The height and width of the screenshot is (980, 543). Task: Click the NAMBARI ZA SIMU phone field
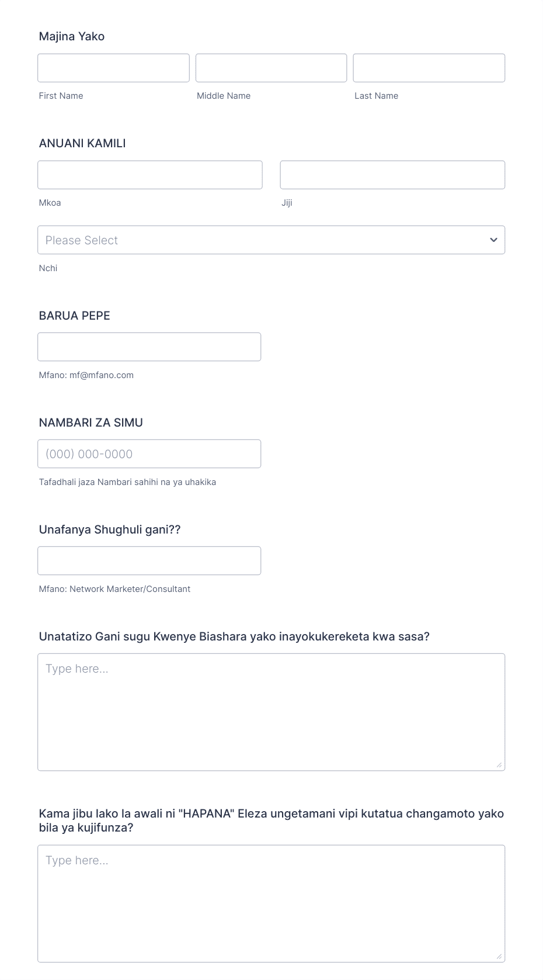coord(149,454)
